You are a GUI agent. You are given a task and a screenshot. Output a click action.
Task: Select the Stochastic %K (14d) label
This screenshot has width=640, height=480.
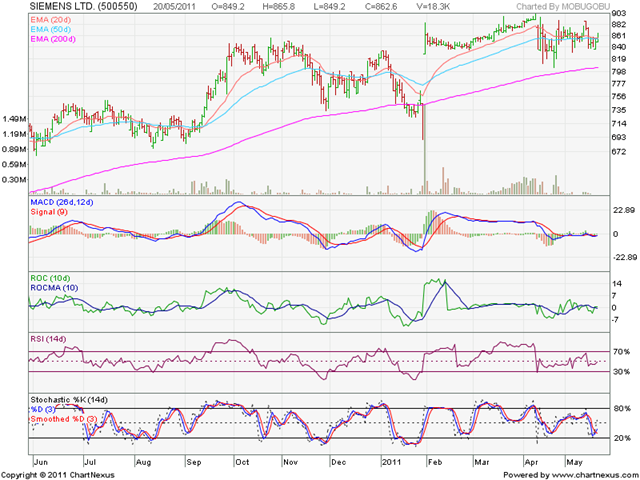click(x=69, y=400)
